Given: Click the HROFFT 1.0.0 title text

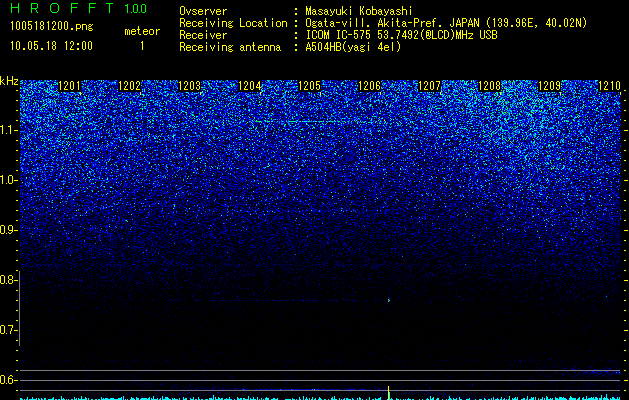Looking at the screenshot, I should pyautogui.click(x=78, y=8).
